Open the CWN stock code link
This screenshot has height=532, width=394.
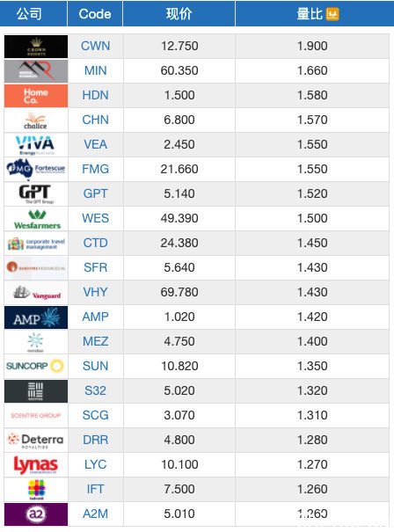pyautogui.click(x=95, y=46)
